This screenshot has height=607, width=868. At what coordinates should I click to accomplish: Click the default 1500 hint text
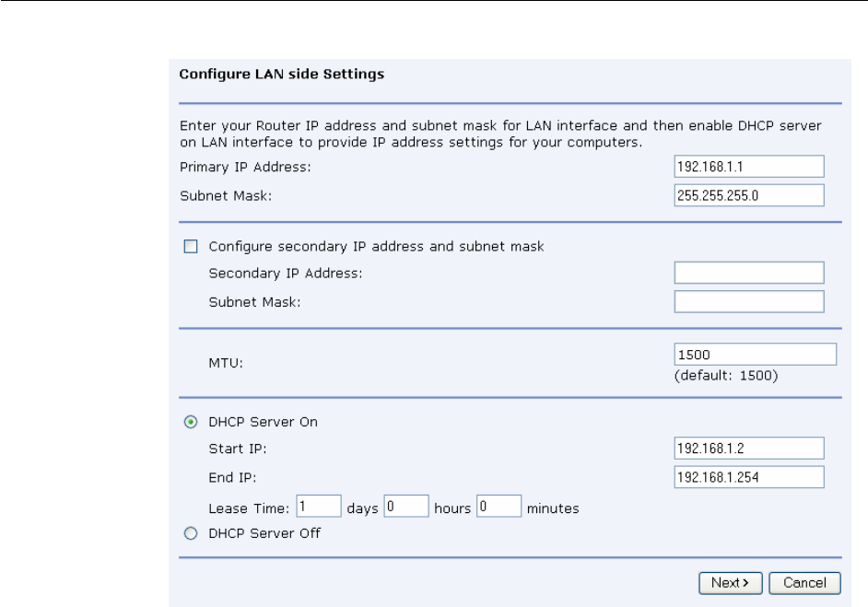[x=726, y=376]
